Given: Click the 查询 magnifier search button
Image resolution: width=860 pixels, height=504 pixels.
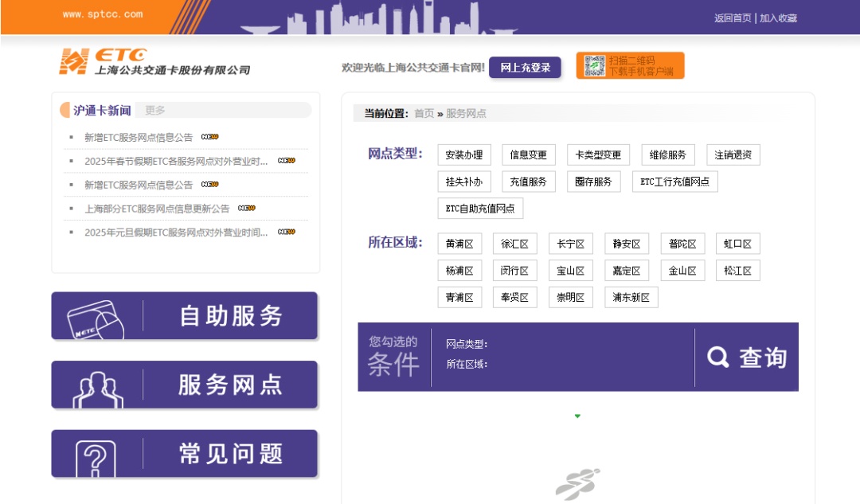Looking at the screenshot, I should click(746, 357).
